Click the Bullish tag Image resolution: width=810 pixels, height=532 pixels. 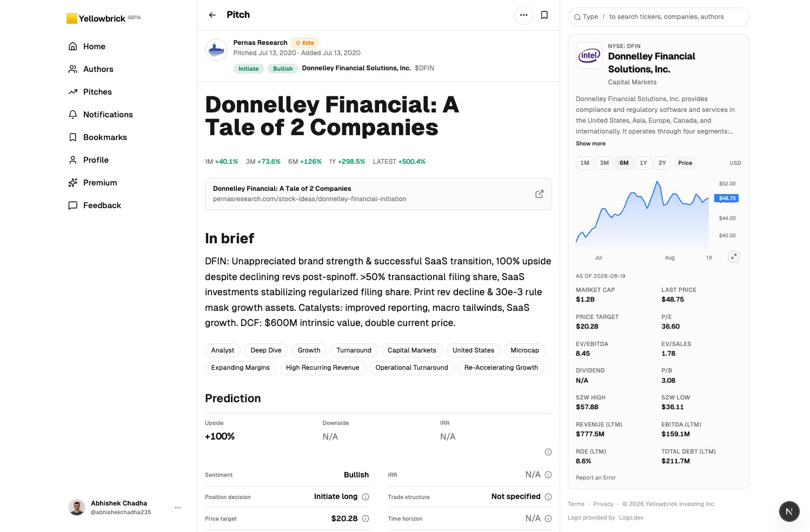(x=283, y=69)
